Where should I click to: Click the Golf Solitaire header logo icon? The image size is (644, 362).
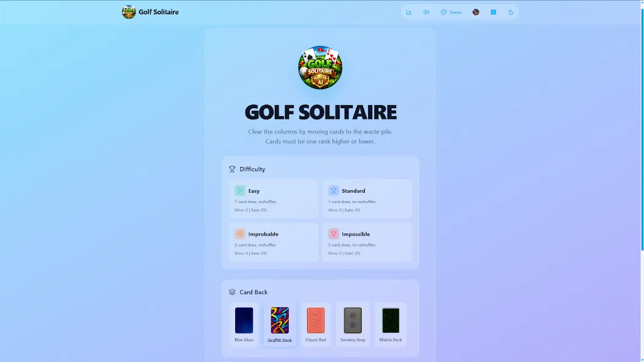(129, 12)
